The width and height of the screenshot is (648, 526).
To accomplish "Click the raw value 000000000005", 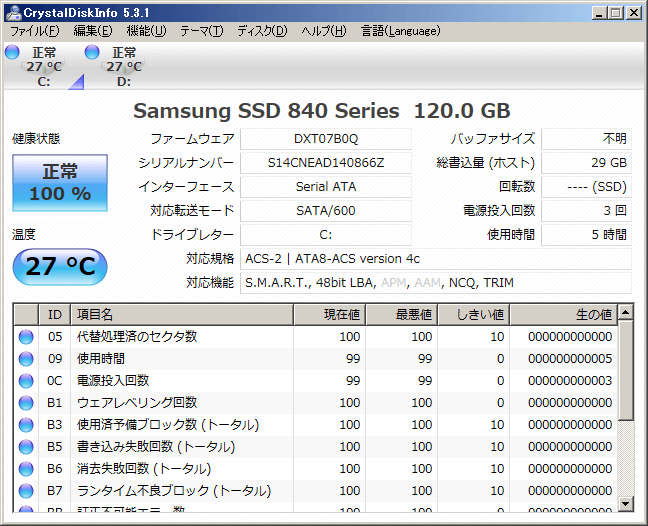I will point(570,359).
